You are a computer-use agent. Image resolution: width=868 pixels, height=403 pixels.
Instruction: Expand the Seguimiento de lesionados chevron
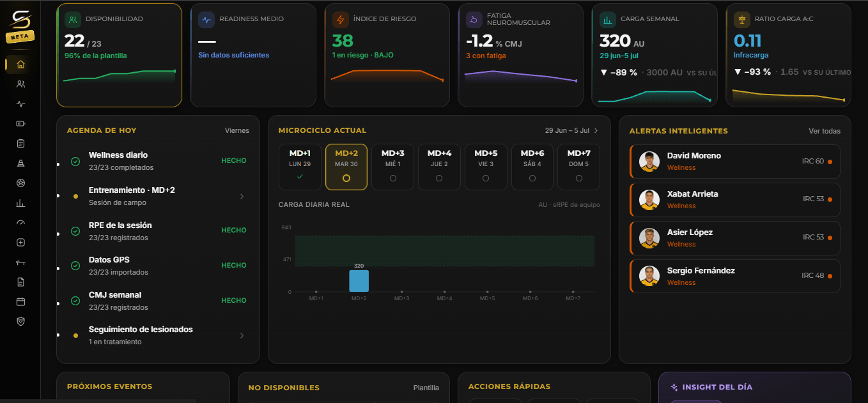tap(242, 335)
